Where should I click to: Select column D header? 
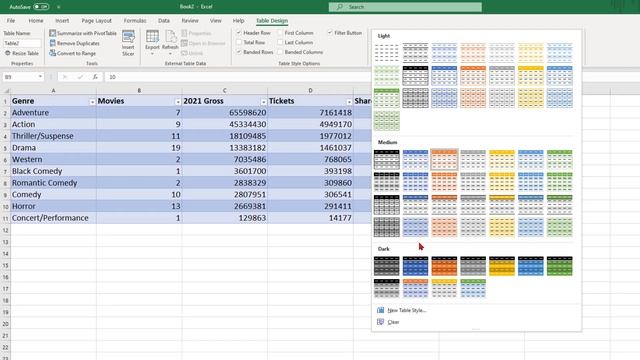click(x=310, y=91)
